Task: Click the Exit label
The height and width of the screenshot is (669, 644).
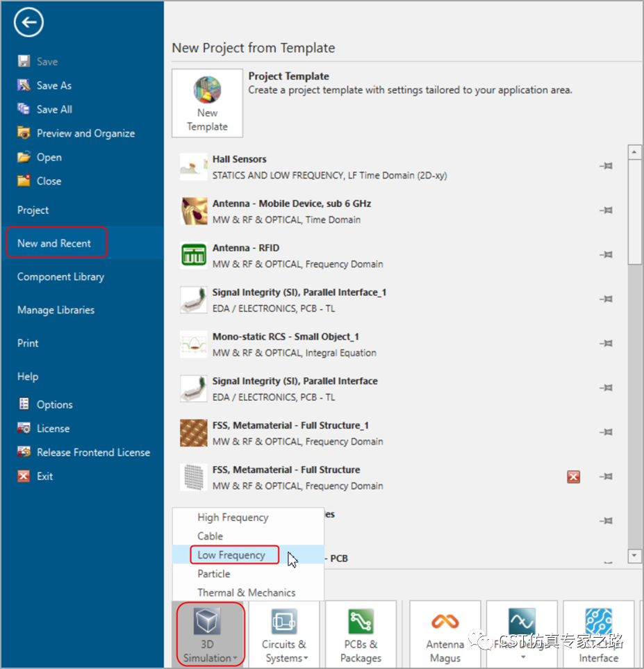Action: [x=45, y=476]
